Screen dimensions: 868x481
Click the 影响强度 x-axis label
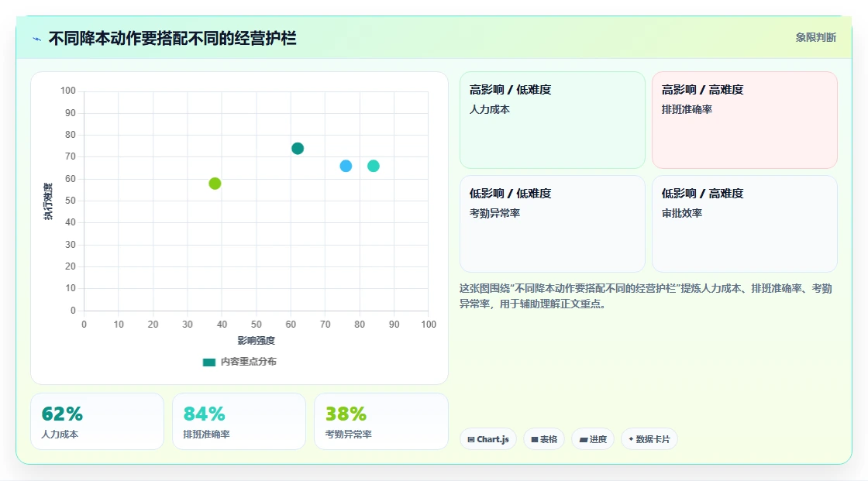[257, 340]
